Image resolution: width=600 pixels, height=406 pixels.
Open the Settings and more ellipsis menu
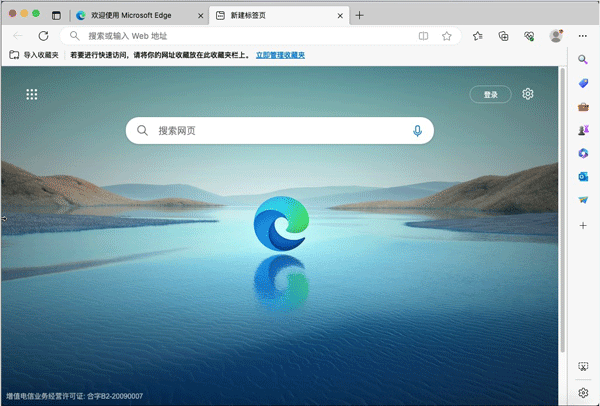pyautogui.click(x=582, y=36)
